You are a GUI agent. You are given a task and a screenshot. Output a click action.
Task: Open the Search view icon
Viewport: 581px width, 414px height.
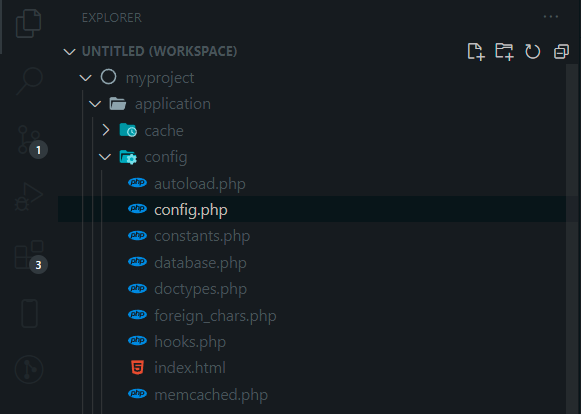coord(29,81)
